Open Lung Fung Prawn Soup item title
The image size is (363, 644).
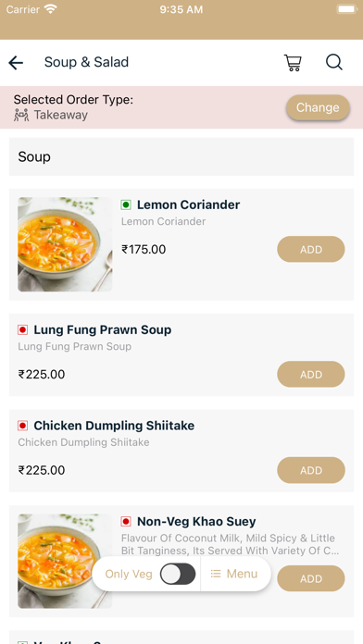pos(103,329)
